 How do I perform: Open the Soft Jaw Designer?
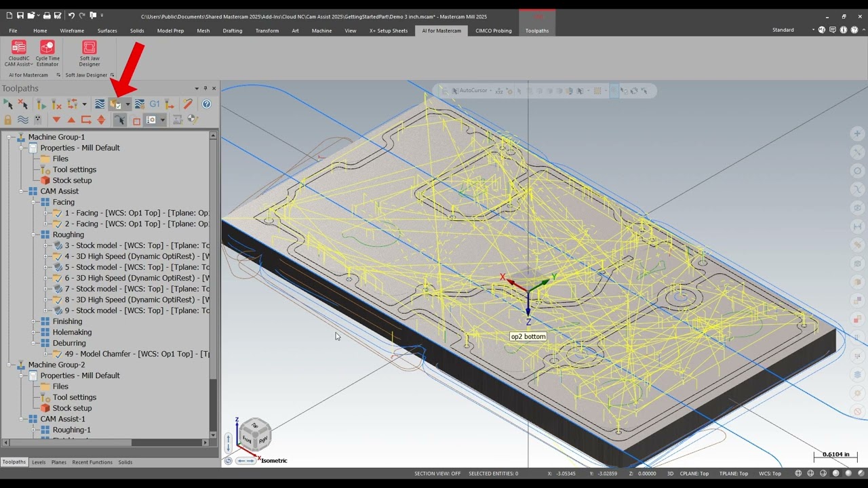(90, 53)
